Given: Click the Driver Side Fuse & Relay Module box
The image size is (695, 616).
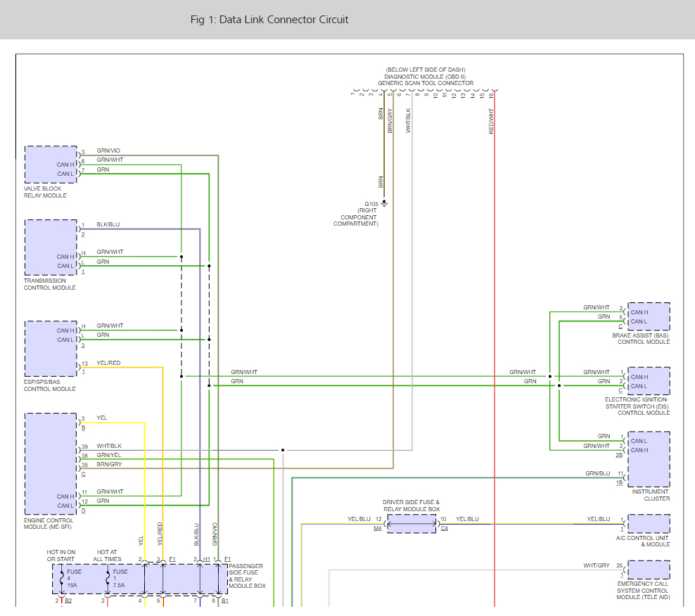Looking at the screenshot, I should point(412,523).
